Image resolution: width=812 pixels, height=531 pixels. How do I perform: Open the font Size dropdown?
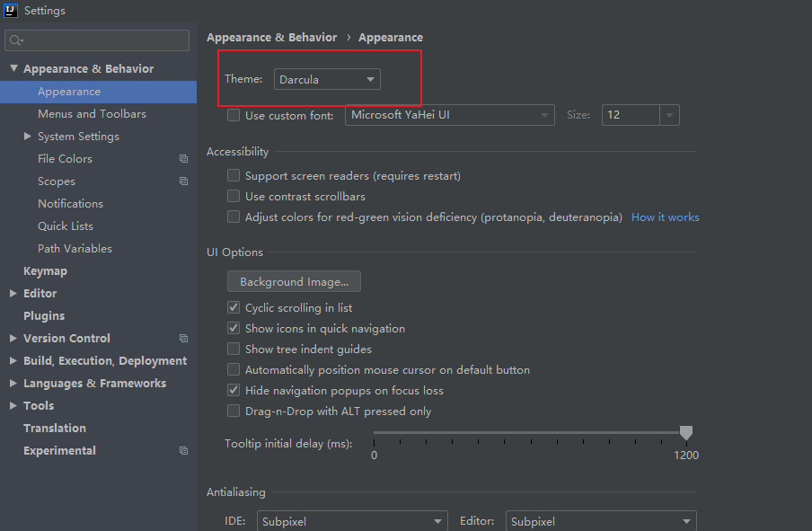(x=669, y=115)
